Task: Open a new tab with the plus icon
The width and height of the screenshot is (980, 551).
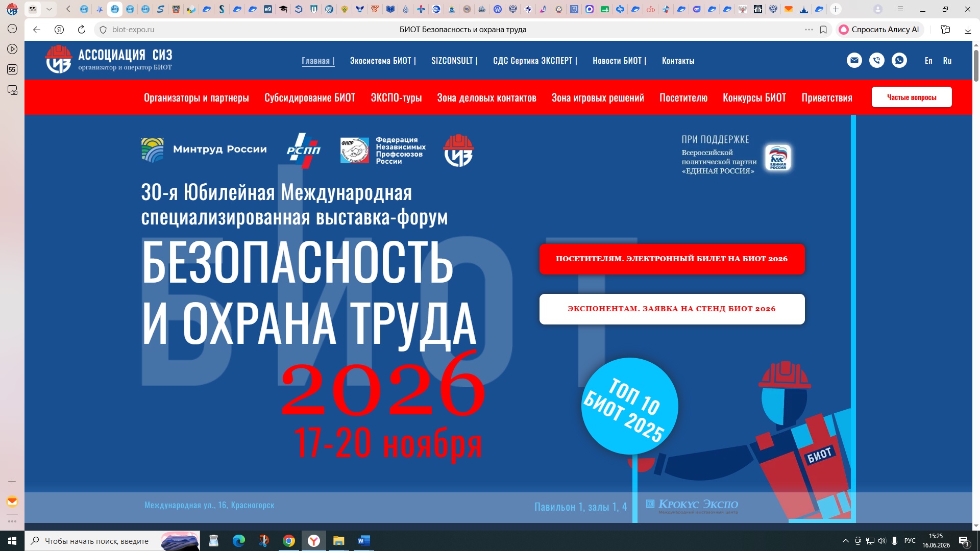Action: [x=836, y=9]
